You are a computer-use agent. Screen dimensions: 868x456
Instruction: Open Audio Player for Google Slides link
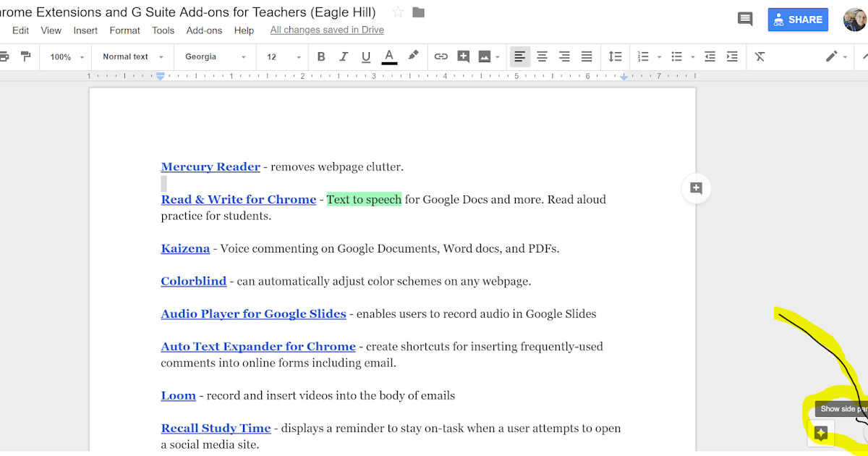point(253,314)
